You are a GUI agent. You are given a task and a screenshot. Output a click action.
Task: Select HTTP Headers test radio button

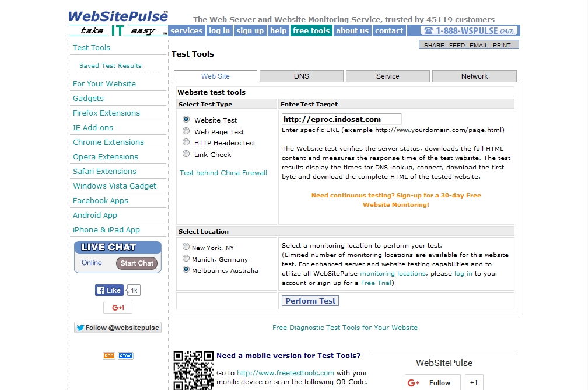[x=186, y=142]
